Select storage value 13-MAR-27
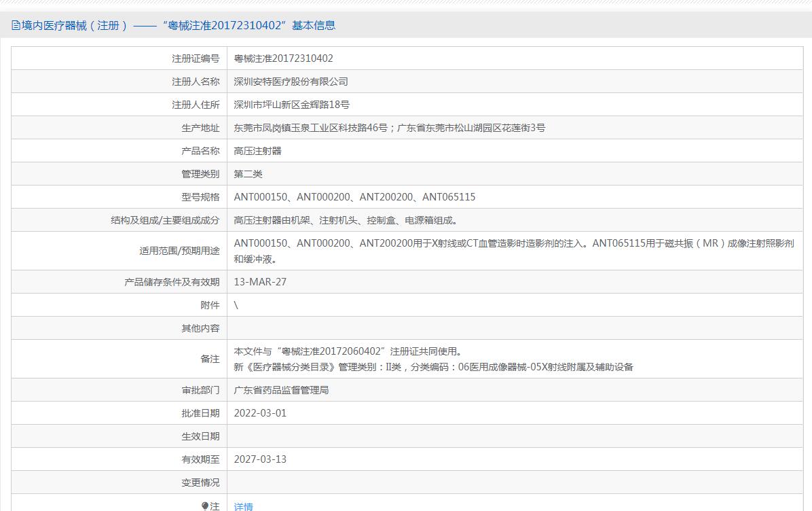Screen dimensions: 812x511 click(260, 282)
